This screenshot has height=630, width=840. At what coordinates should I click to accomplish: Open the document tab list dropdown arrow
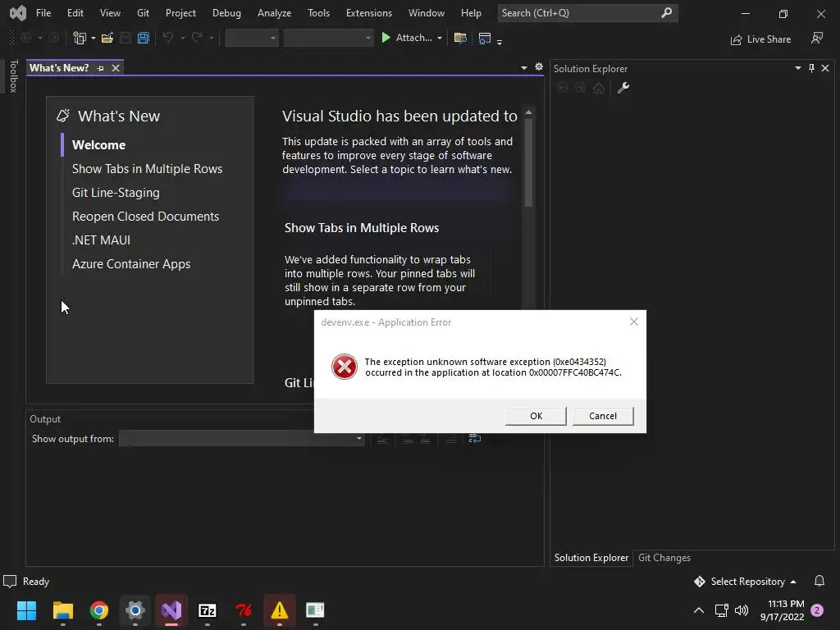click(x=524, y=67)
